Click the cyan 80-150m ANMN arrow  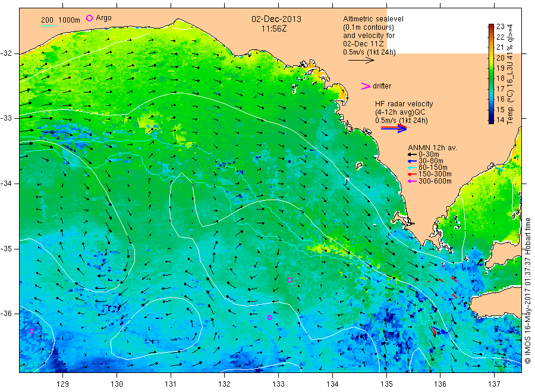pyautogui.click(x=412, y=167)
